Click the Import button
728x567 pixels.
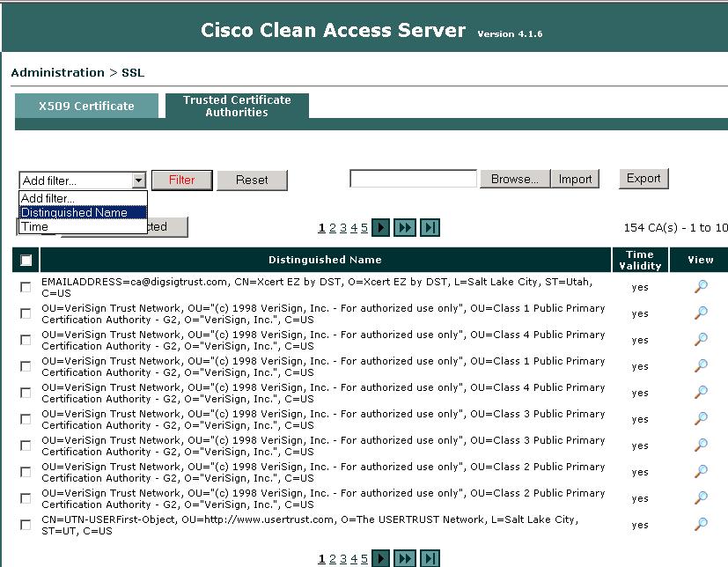575,179
